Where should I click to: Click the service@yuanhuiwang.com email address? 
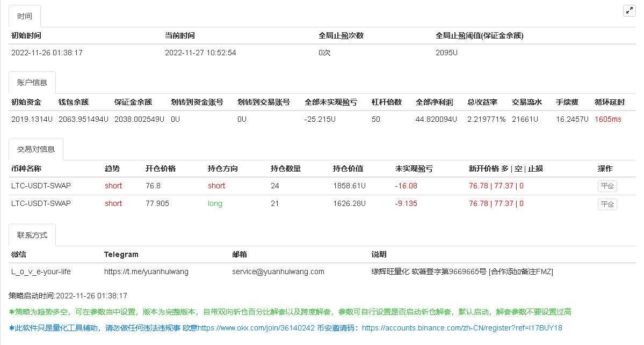[278, 271]
